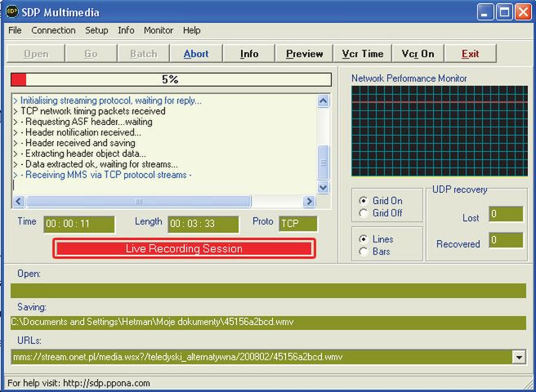
Task: Click the Saving file path field
Action: (268, 323)
